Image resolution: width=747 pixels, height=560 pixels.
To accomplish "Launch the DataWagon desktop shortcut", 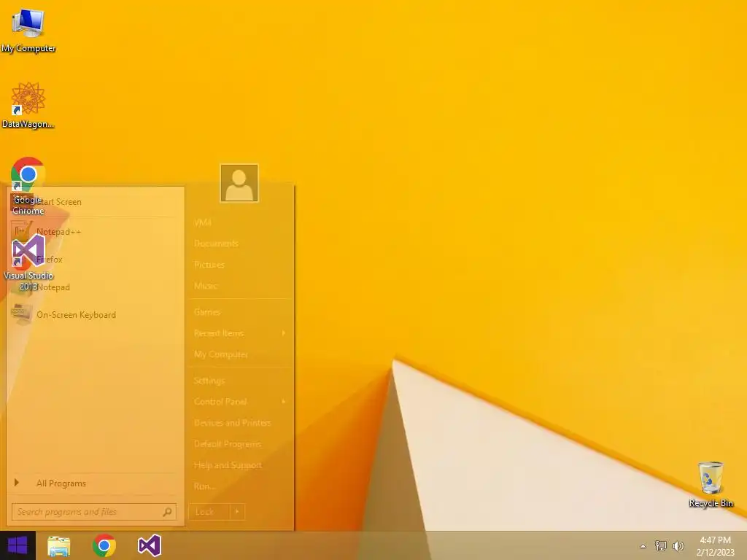I will pos(28,105).
